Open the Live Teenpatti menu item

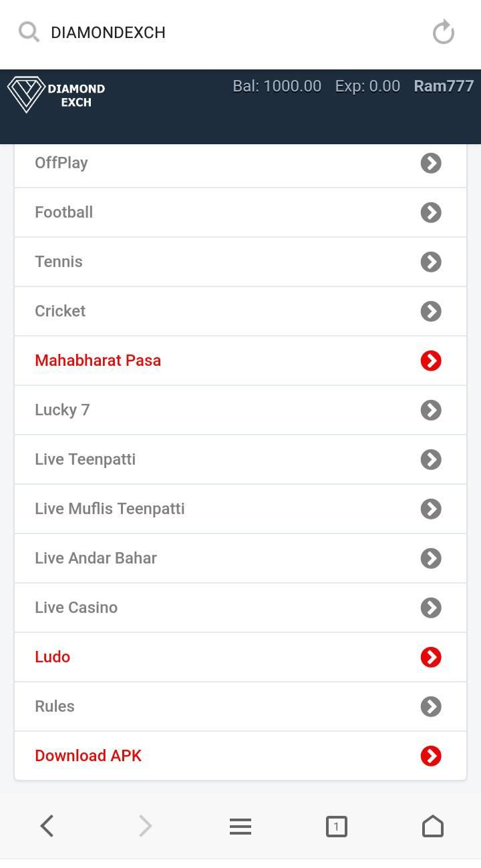coord(240,459)
